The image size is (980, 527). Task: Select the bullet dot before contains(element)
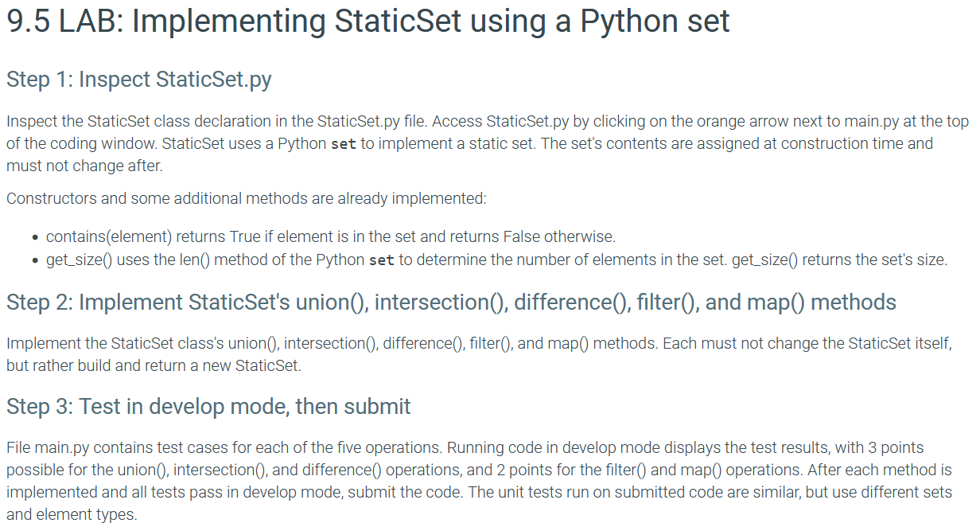pyautogui.click(x=35, y=237)
